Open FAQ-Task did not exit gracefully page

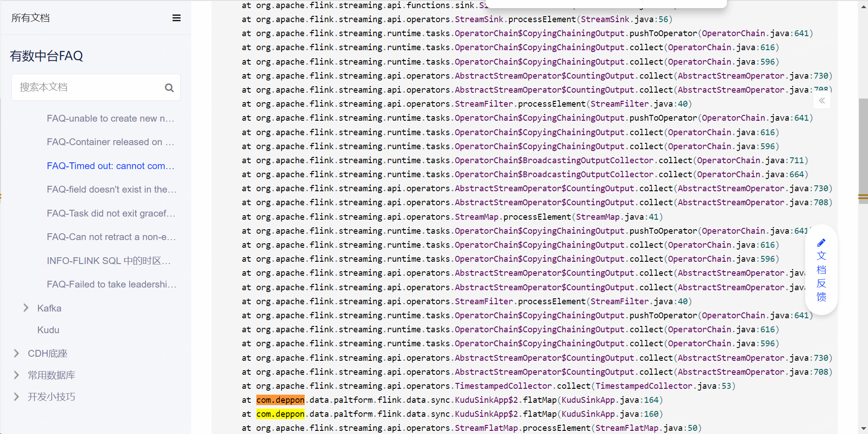(111, 213)
